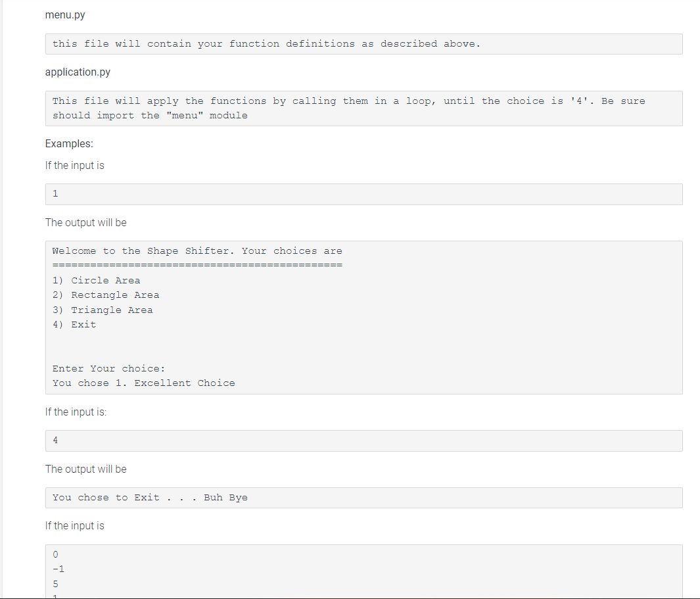This screenshot has width=700, height=599.
Task: Click the second 'If the input is:' label
Action: pos(76,412)
